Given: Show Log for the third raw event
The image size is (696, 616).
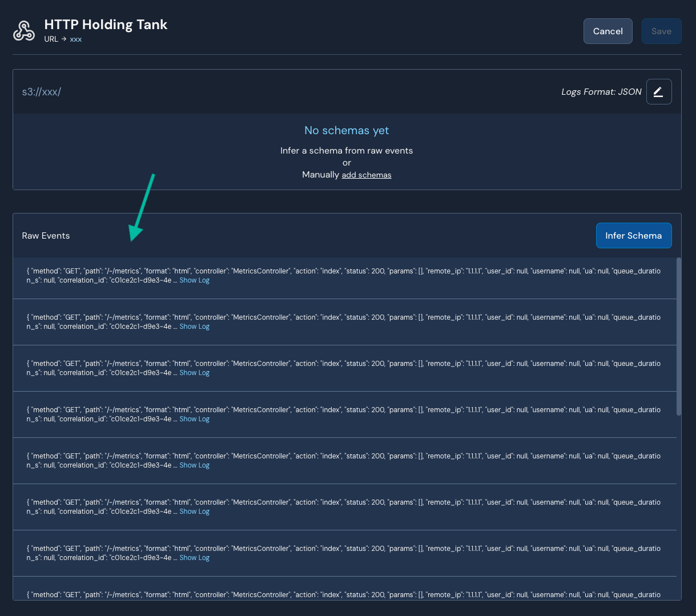Looking at the screenshot, I should click(x=194, y=372).
